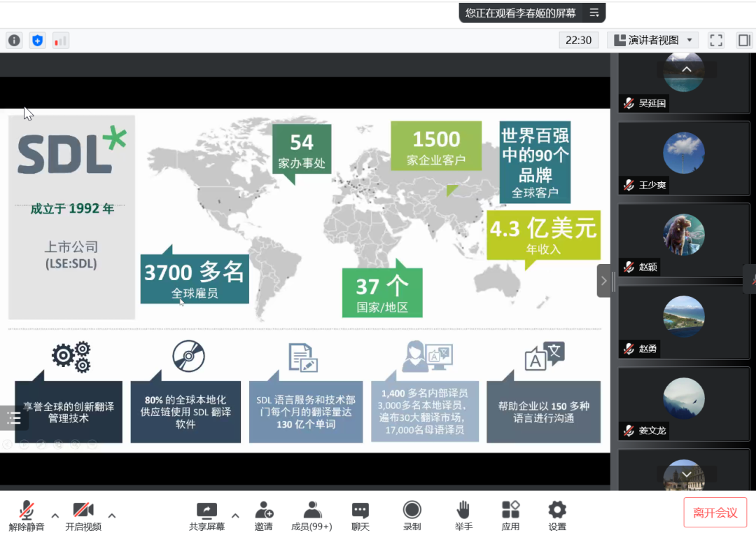Click the 离开会议 leave meeting button

(715, 512)
